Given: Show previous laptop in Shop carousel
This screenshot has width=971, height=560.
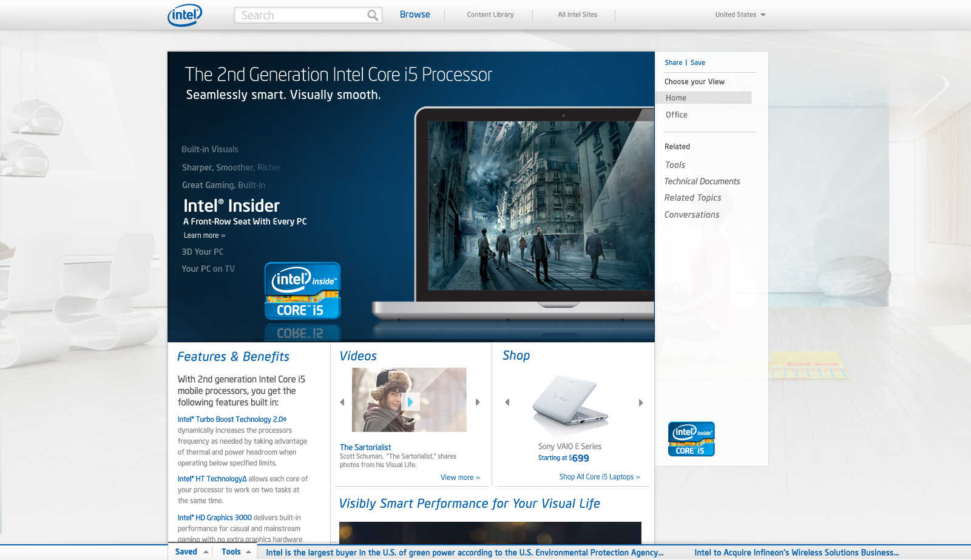Looking at the screenshot, I should pyautogui.click(x=507, y=402).
